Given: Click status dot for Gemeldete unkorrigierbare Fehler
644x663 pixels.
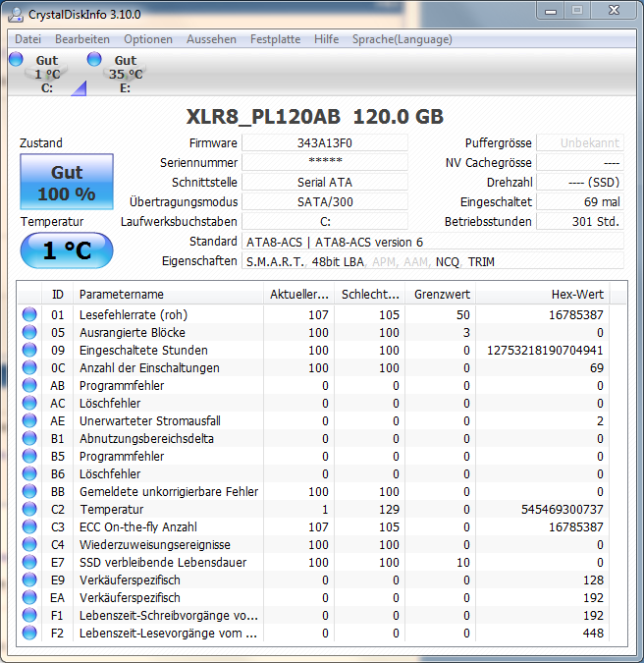Looking at the screenshot, I should tap(29, 491).
